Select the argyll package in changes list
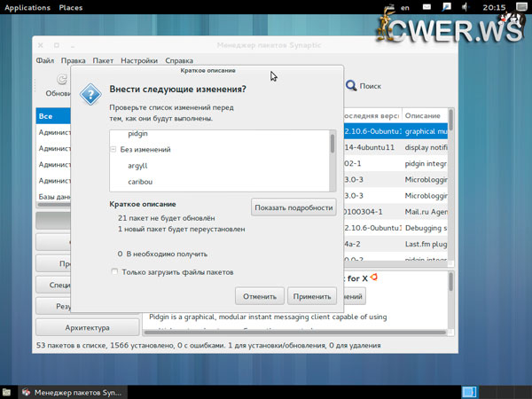 pos(137,166)
